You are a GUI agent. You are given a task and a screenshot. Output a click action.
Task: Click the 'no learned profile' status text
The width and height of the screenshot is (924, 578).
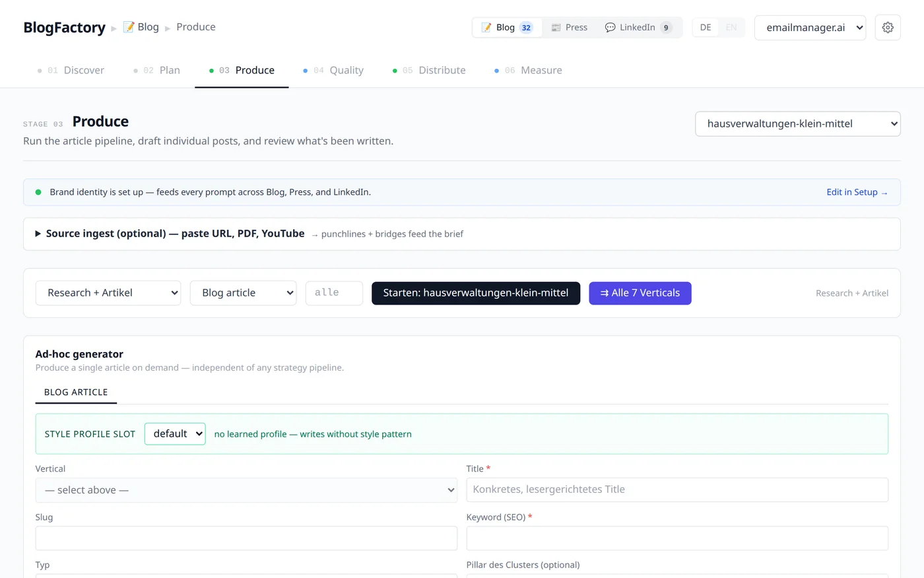(313, 434)
